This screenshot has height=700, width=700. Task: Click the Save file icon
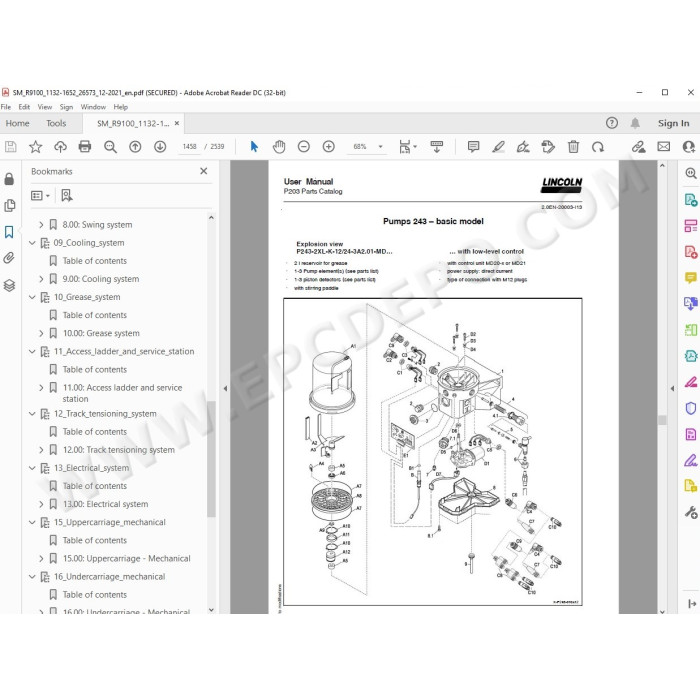tap(10, 146)
